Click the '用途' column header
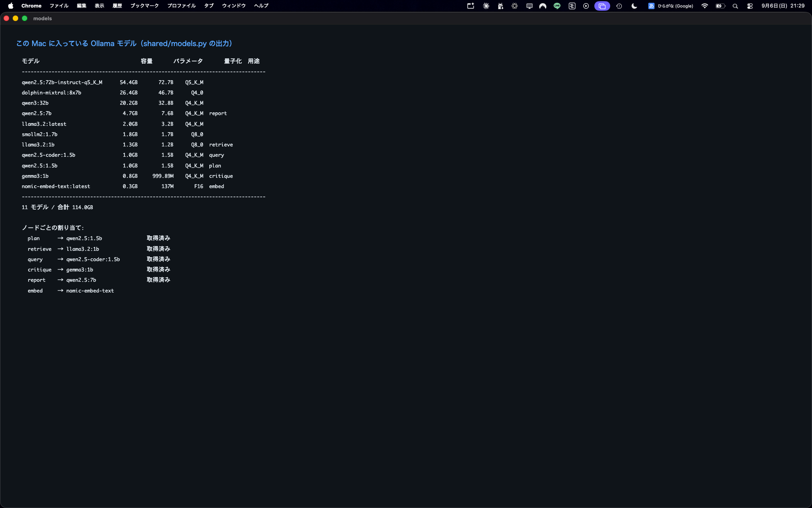This screenshot has width=812, height=508. coord(254,61)
